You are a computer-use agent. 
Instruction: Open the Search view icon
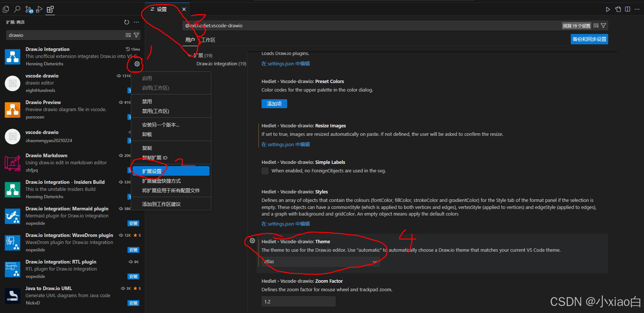pos(17,9)
